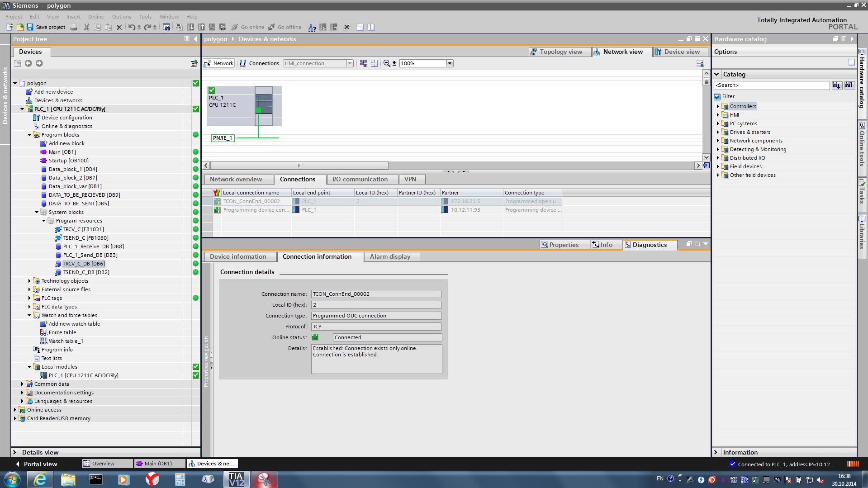
Task: Toggle the Network mode button
Action: click(219, 63)
